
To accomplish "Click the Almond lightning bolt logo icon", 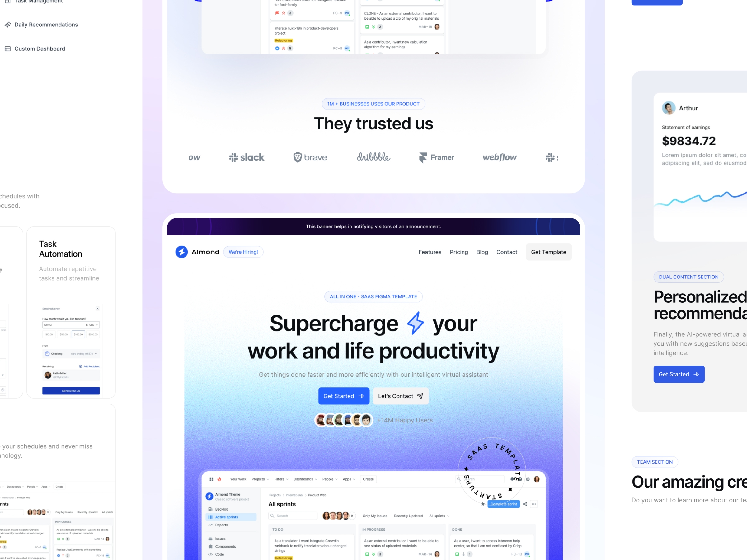I will point(181,252).
